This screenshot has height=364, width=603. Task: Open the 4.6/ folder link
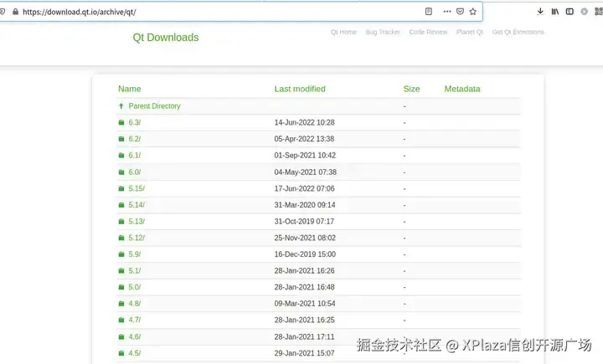135,336
